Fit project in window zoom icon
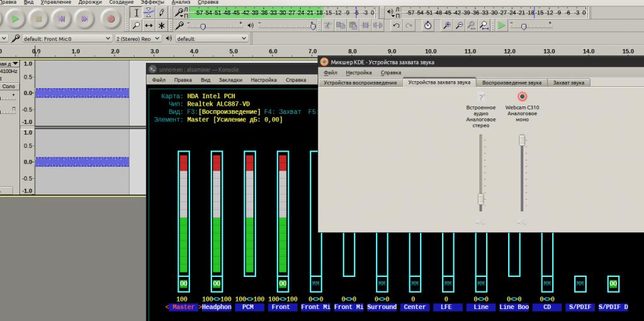Viewport: 644px width, 321px height. [485, 25]
